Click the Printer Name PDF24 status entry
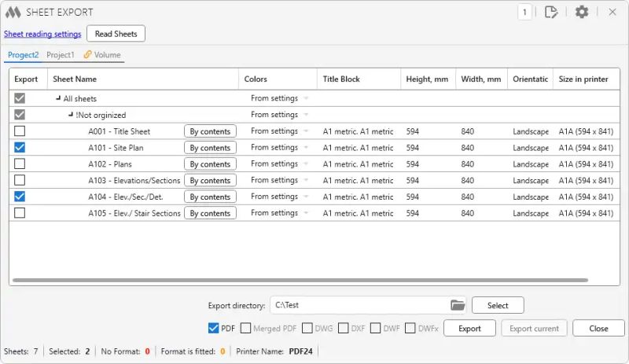The width and height of the screenshot is (629, 364). [x=274, y=351]
